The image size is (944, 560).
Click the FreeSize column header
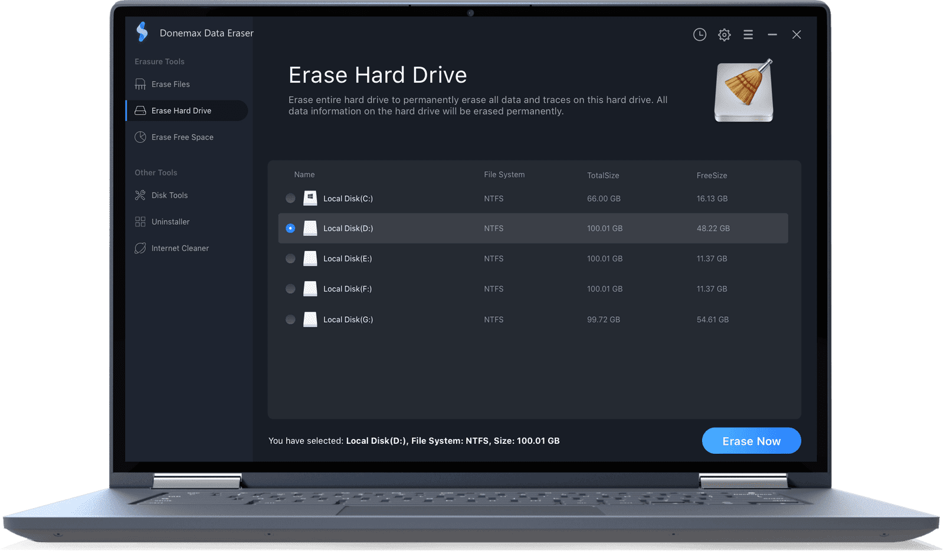pyautogui.click(x=712, y=175)
